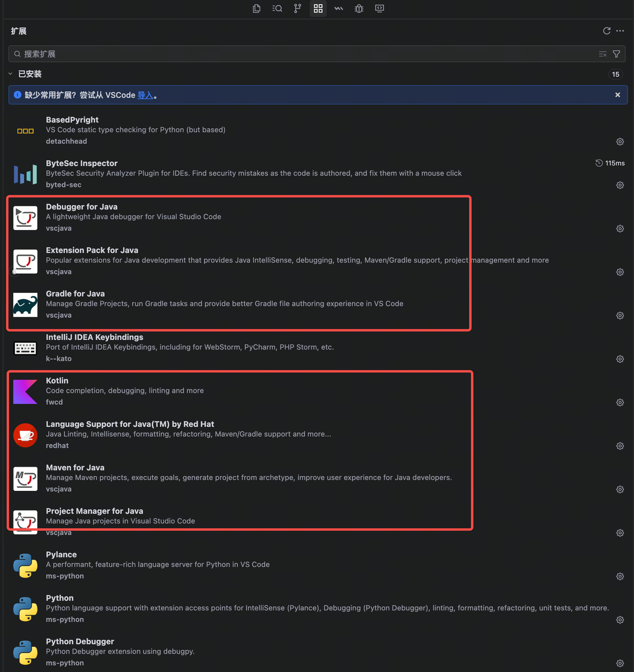Screen dimensions: 634x672
Task: Click the Maven for Java logo
Action: click(25, 479)
